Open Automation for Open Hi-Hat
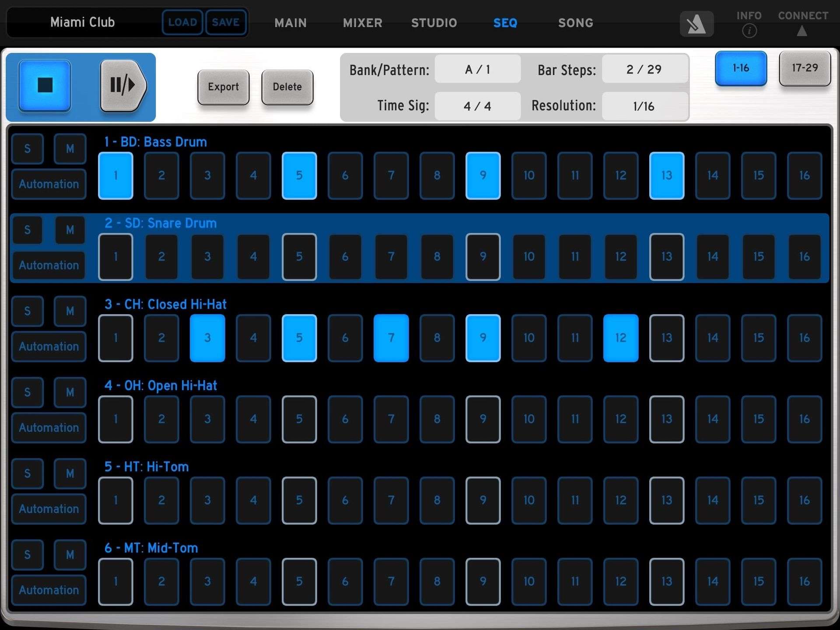Image resolution: width=840 pixels, height=630 pixels. 49,428
